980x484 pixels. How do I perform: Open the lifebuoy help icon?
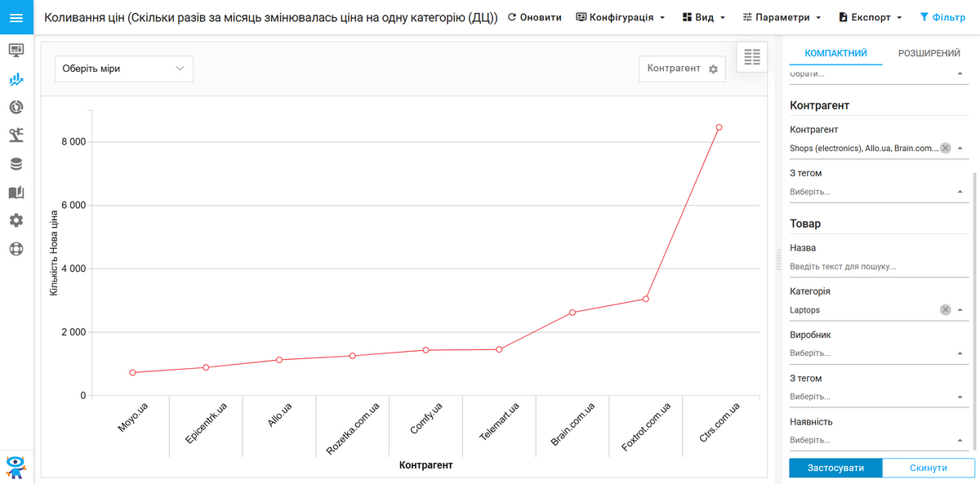16,249
